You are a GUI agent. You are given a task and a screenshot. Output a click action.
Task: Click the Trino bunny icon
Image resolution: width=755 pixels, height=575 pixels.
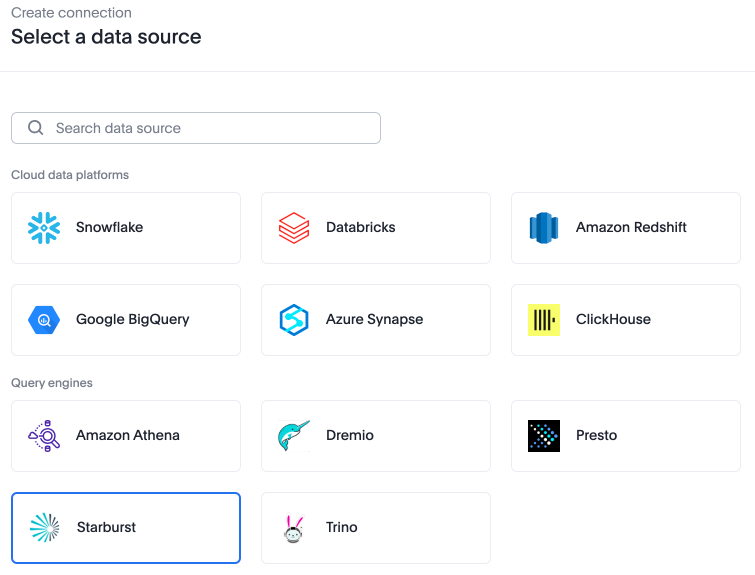tap(294, 528)
